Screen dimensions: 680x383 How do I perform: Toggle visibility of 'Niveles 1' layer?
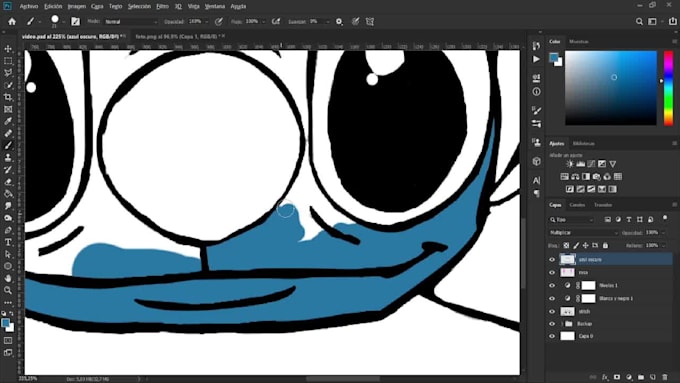point(552,285)
